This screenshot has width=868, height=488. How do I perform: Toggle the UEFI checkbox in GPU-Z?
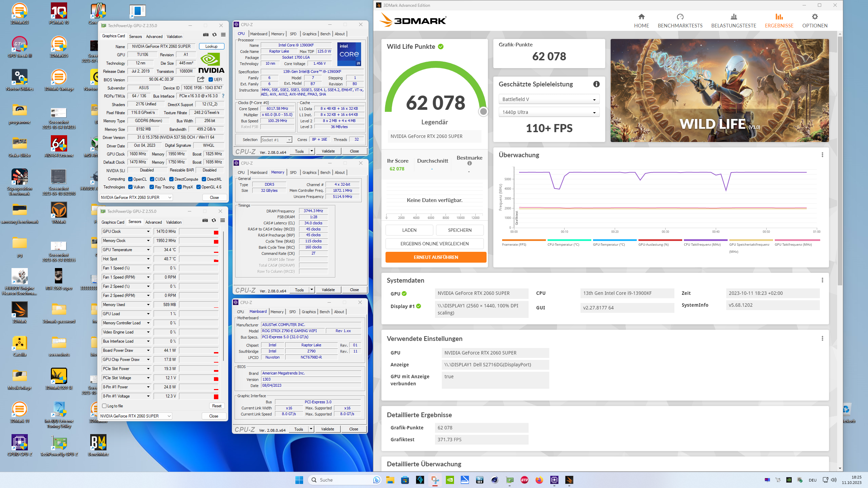click(211, 80)
